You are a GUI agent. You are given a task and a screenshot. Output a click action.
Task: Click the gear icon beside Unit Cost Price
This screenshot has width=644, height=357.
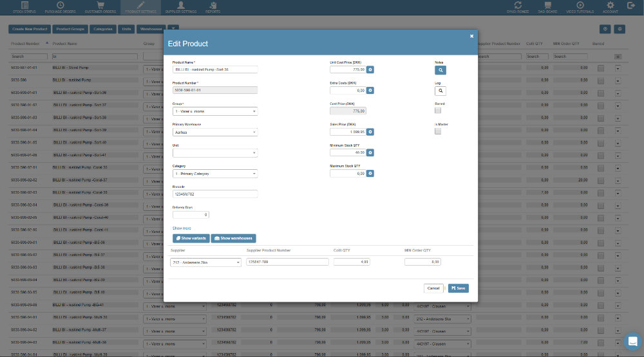pyautogui.click(x=370, y=69)
